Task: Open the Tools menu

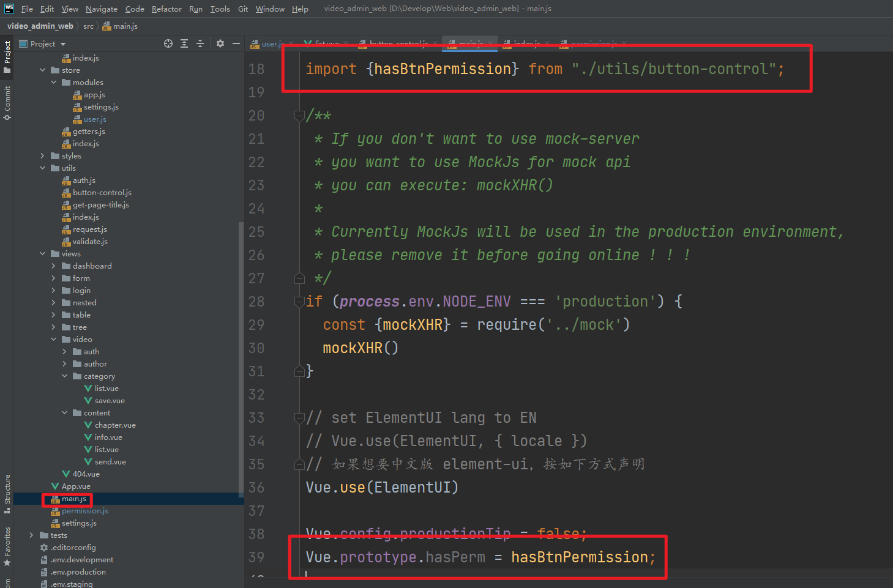Action: (220, 9)
